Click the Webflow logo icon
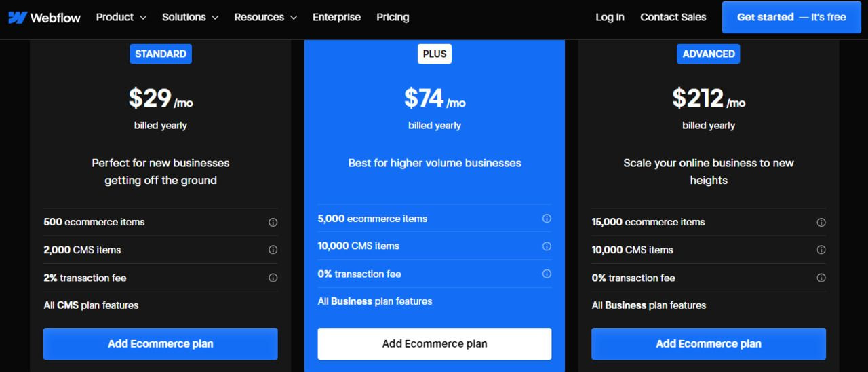Viewport: 868px width, 372px height. coord(18,18)
